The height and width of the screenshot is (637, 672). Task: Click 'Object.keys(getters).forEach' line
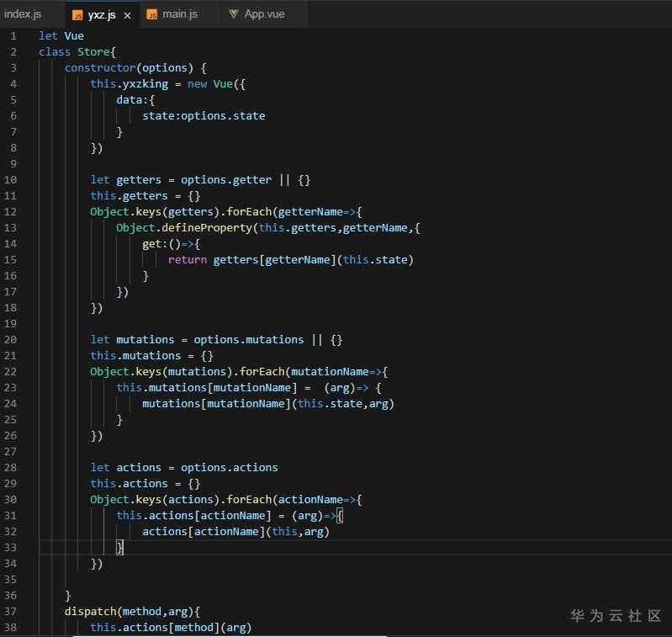click(x=226, y=212)
